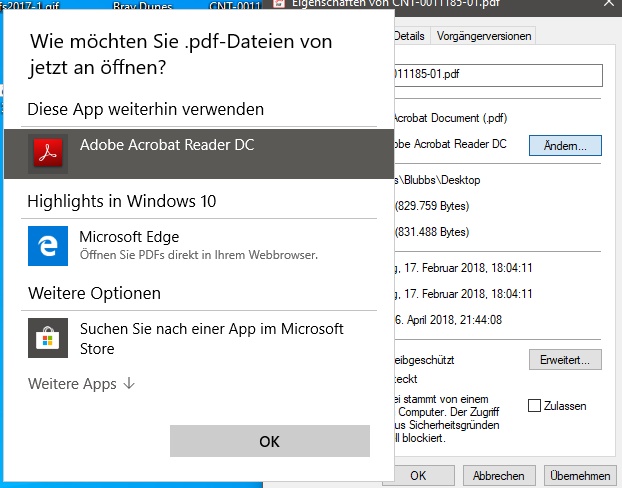Click the file name field ending 11185-01.pdf

(498, 75)
